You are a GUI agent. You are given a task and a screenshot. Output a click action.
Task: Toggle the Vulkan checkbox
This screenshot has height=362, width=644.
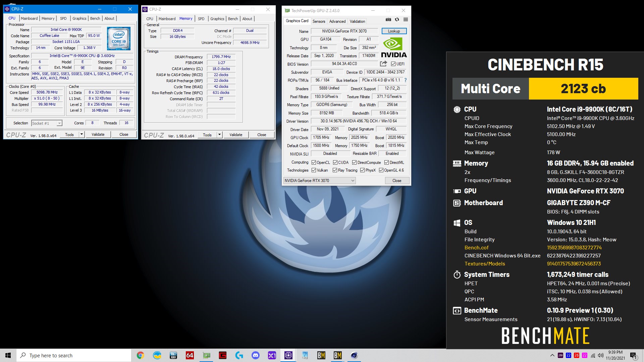[x=314, y=170]
